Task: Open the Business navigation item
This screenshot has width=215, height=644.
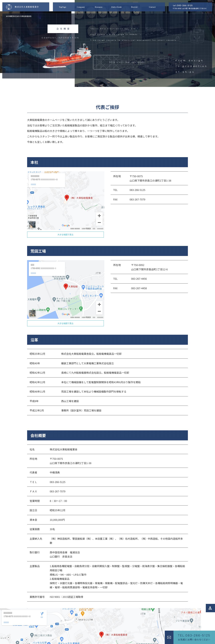Action: [99, 7]
